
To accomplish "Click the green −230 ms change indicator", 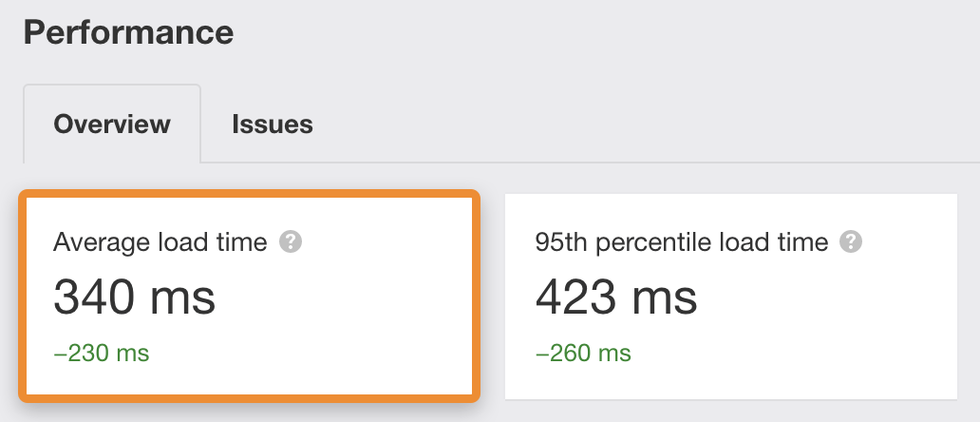I will pyautogui.click(x=102, y=354).
